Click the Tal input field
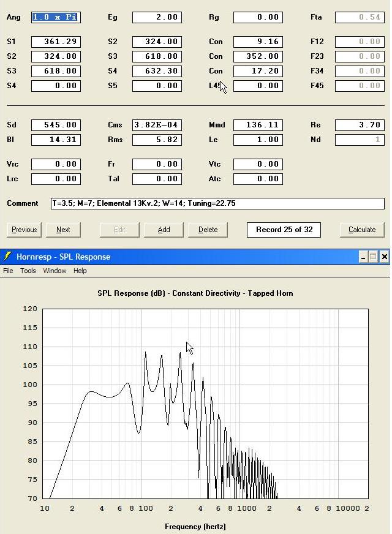This screenshot has height=534, width=392. (x=157, y=179)
